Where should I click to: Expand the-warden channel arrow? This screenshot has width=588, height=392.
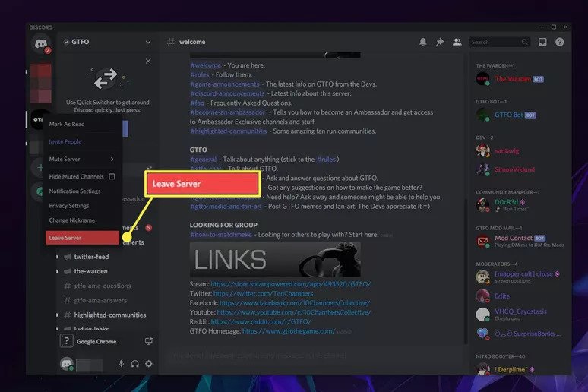coord(57,271)
